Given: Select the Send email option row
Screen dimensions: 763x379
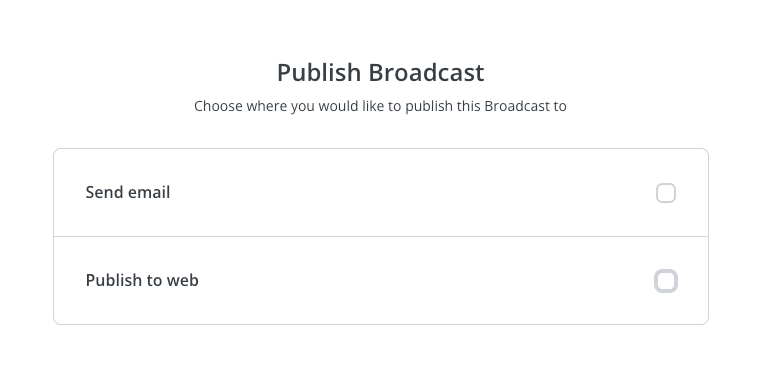Looking at the screenshot, I should [381, 193].
